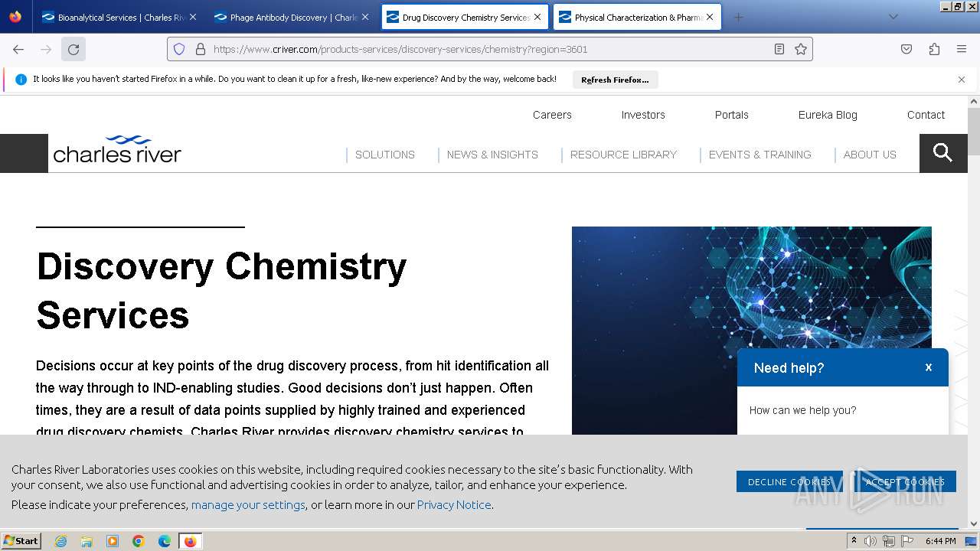
Task: Show hidden system tray icons
Action: click(854, 541)
